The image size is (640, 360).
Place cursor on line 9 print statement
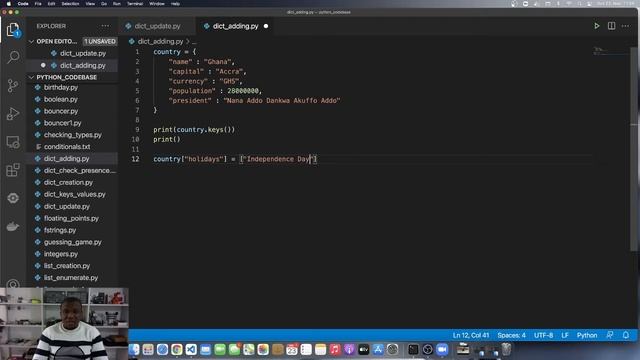pos(194,130)
